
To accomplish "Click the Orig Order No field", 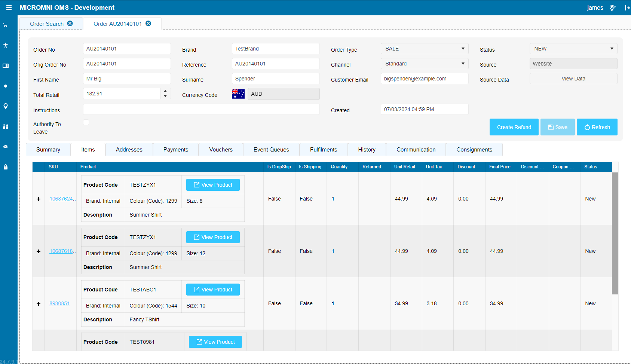I will pos(127,64).
